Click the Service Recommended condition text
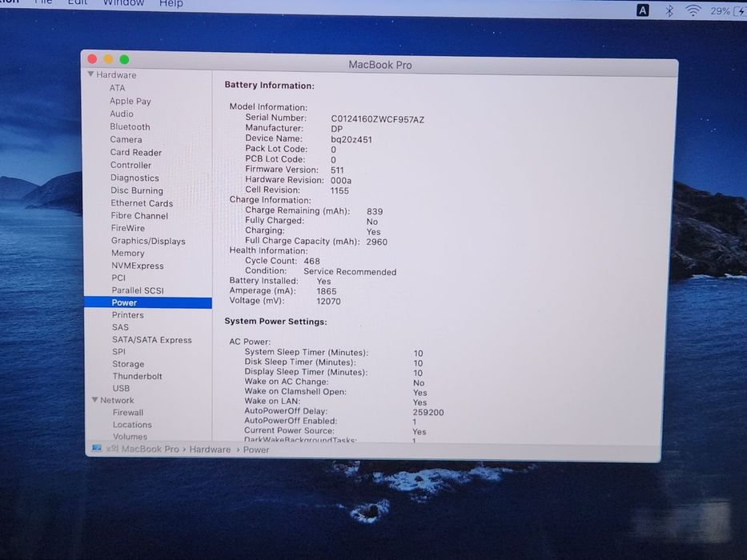The height and width of the screenshot is (560, 747). [350, 272]
